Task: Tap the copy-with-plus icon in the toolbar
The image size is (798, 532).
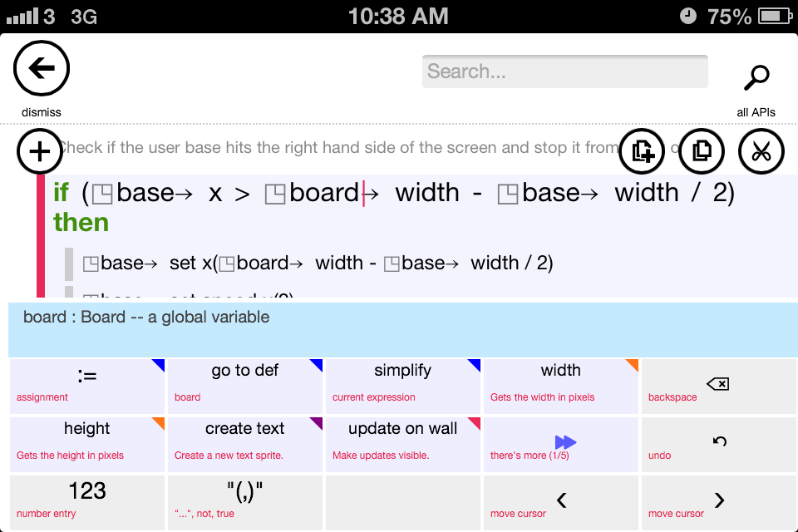Action: tap(641, 151)
